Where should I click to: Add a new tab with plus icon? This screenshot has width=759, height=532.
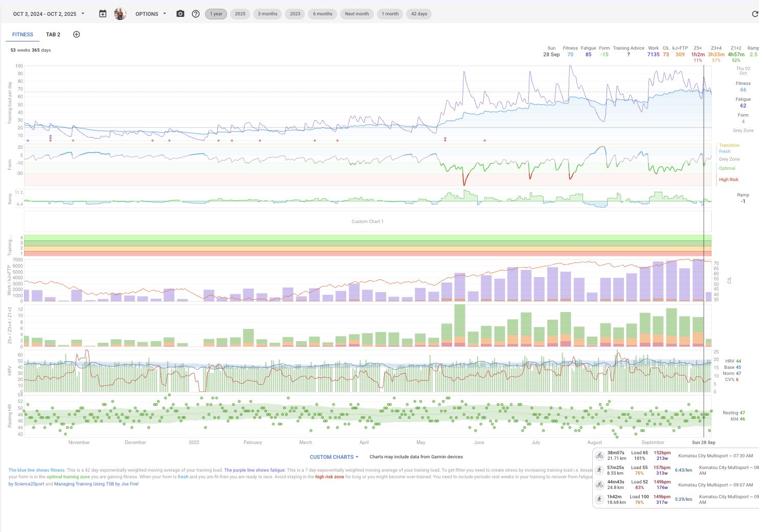point(77,34)
